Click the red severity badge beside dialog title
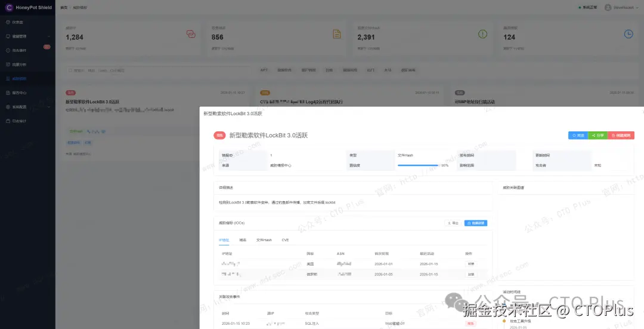644x329 pixels. click(219, 136)
